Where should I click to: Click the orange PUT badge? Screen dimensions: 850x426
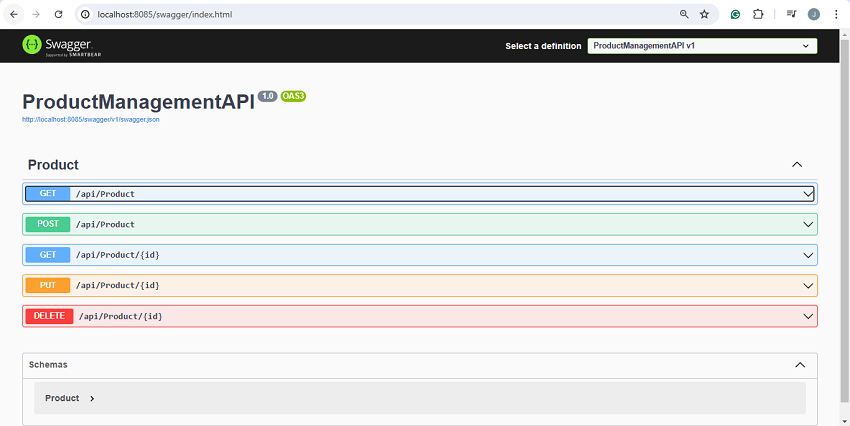(48, 285)
